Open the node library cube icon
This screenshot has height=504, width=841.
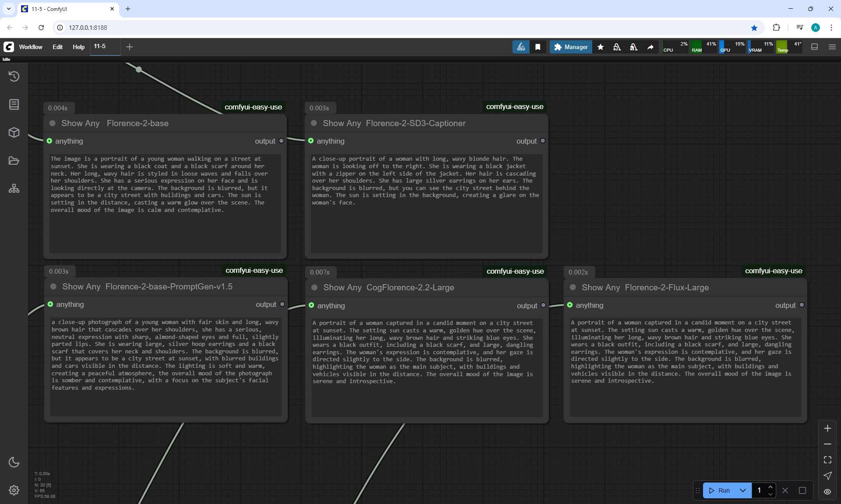point(14,132)
